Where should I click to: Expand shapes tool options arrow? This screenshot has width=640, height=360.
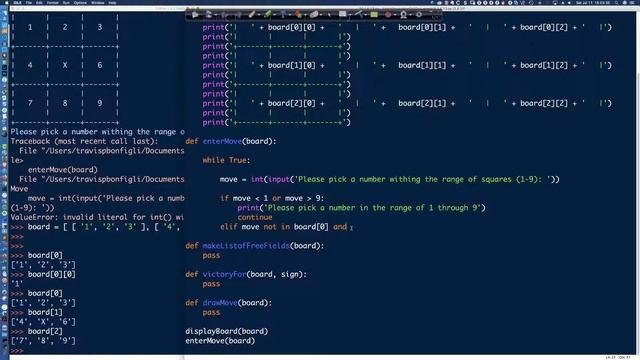point(306,15)
